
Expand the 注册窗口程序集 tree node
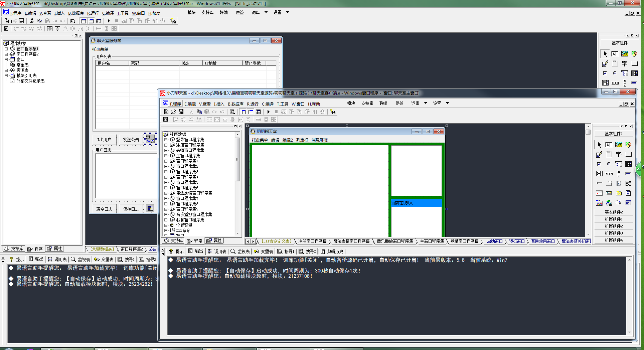pyautogui.click(x=166, y=145)
